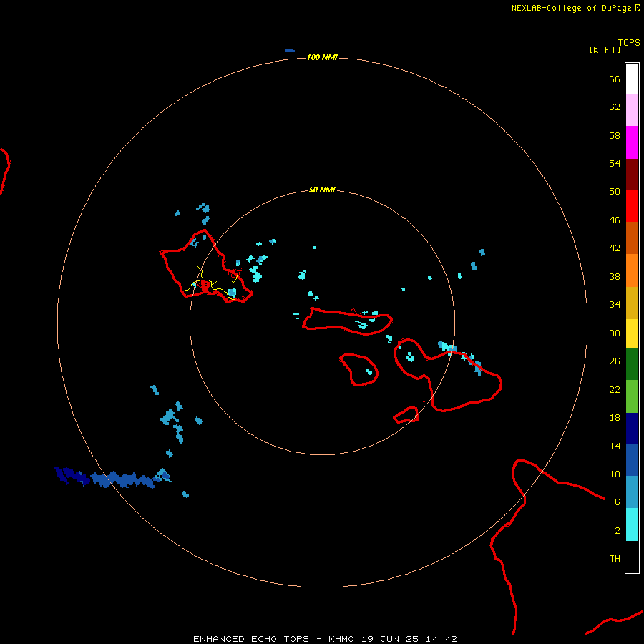Click the '50' scale value on the legend
The image size is (644, 644).
pyautogui.click(x=615, y=191)
